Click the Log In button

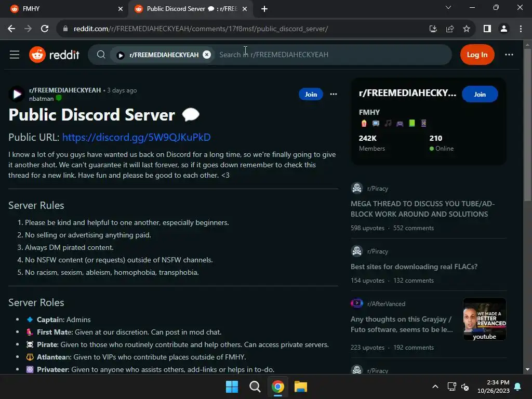tap(477, 55)
